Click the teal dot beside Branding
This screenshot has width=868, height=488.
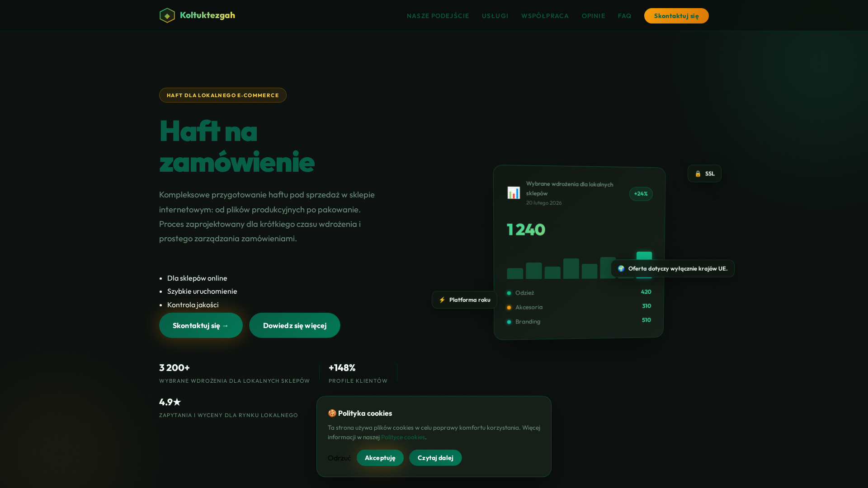(509, 322)
